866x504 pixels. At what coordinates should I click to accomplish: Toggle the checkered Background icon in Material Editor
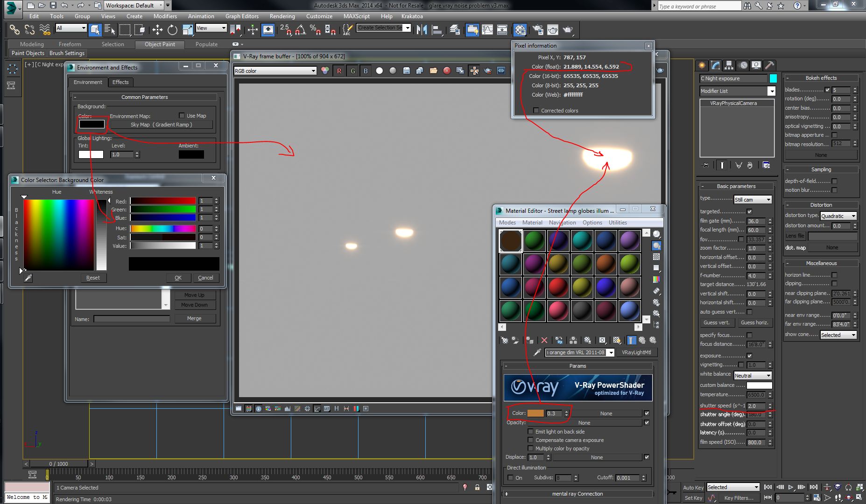point(656,257)
